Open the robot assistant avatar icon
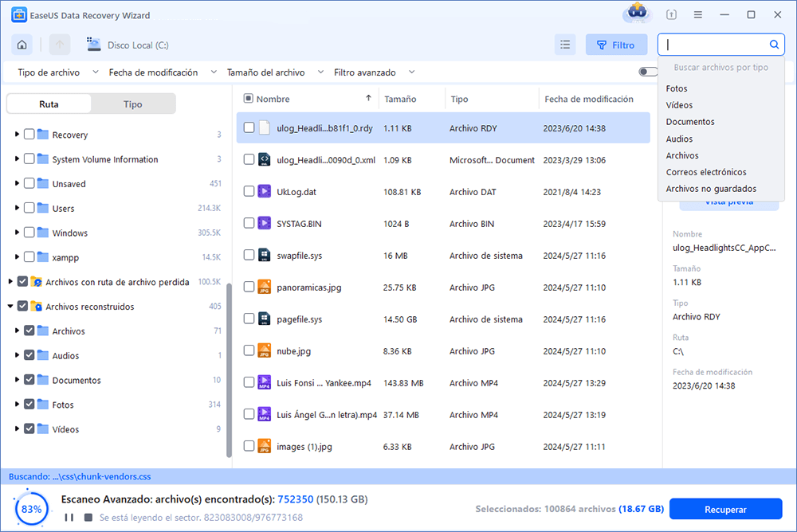 pos(637,13)
